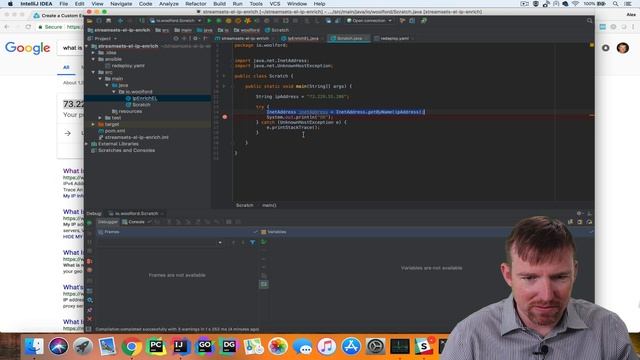Launch Siri from the dock

tap(58, 347)
